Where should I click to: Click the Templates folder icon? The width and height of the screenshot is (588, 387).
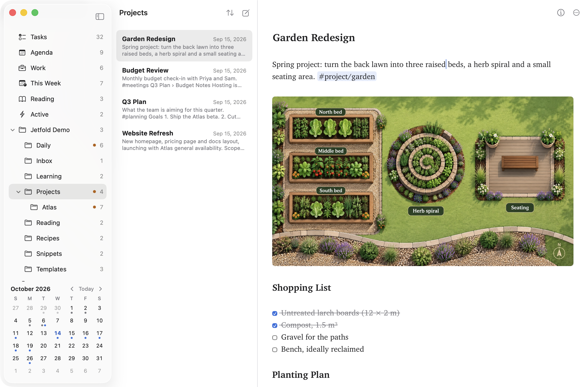(28, 269)
